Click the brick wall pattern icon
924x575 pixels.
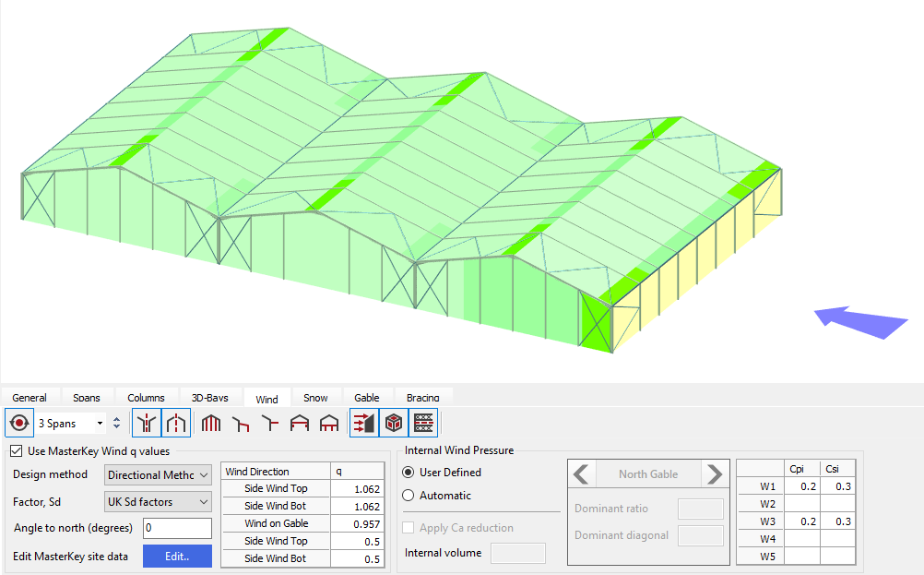(423, 423)
